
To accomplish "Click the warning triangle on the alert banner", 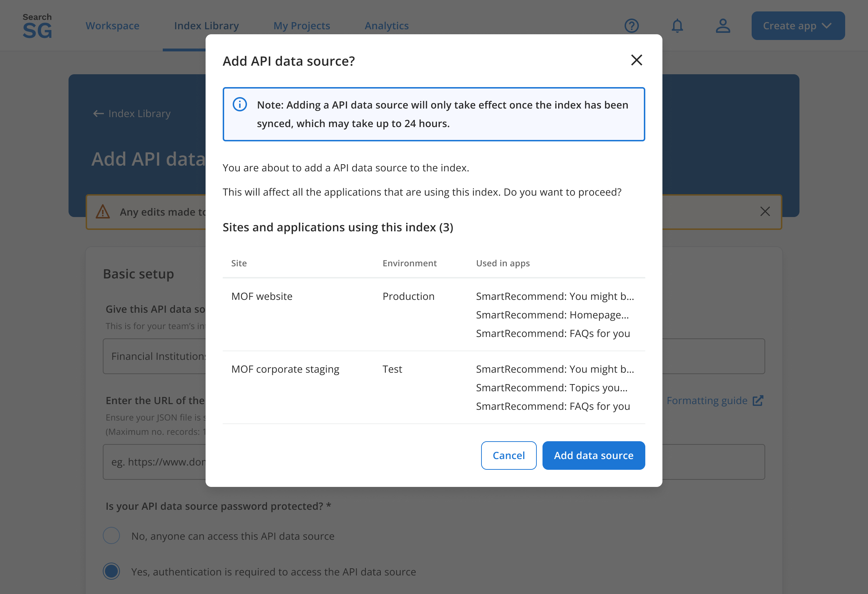I will click(x=104, y=211).
